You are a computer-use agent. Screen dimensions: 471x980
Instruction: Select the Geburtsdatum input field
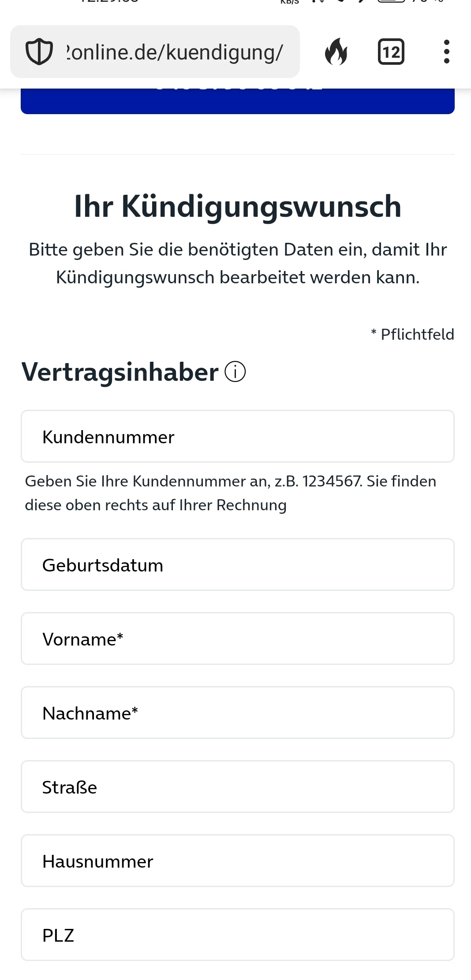[237, 564]
